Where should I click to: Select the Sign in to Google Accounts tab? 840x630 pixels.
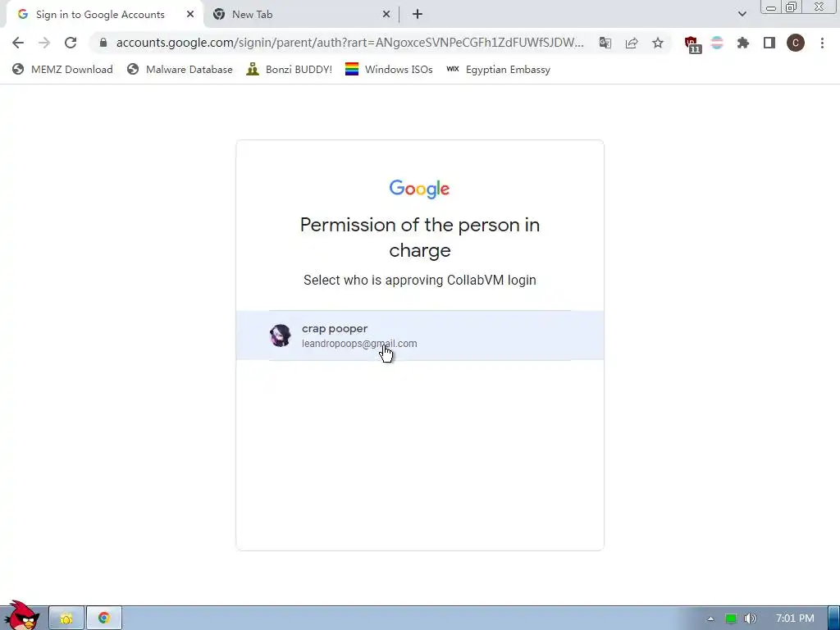click(x=104, y=15)
